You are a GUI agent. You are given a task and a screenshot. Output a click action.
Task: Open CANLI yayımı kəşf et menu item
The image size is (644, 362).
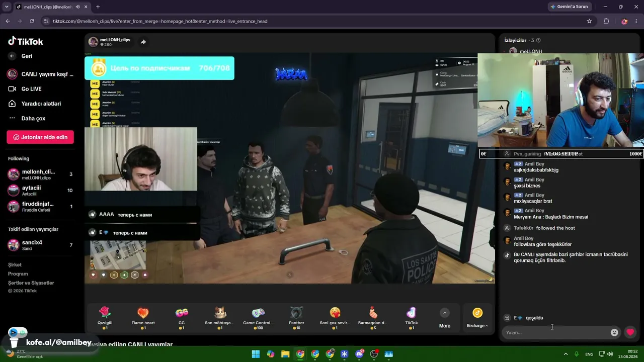click(40, 74)
